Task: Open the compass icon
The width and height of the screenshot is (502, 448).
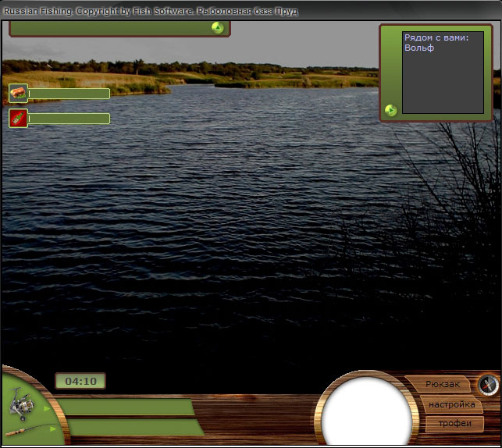Action: click(488, 384)
